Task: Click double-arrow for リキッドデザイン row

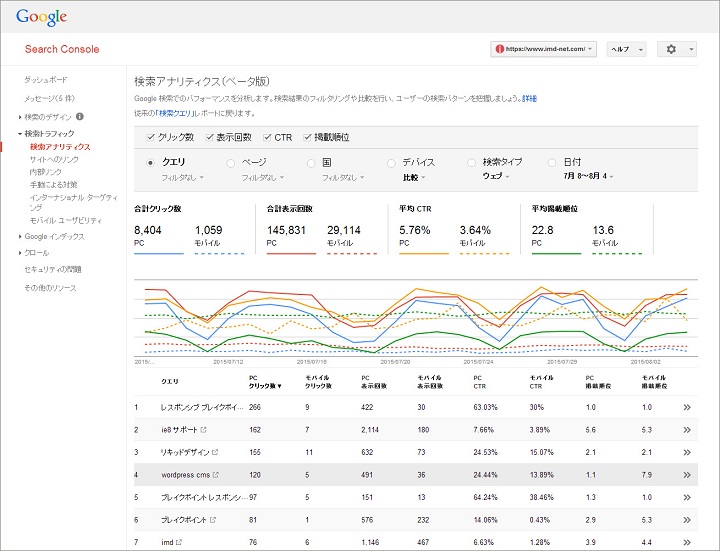Action: (687, 452)
